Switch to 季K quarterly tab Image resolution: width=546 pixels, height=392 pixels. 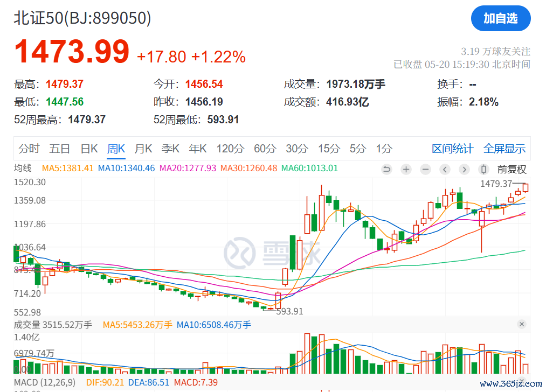171,149
